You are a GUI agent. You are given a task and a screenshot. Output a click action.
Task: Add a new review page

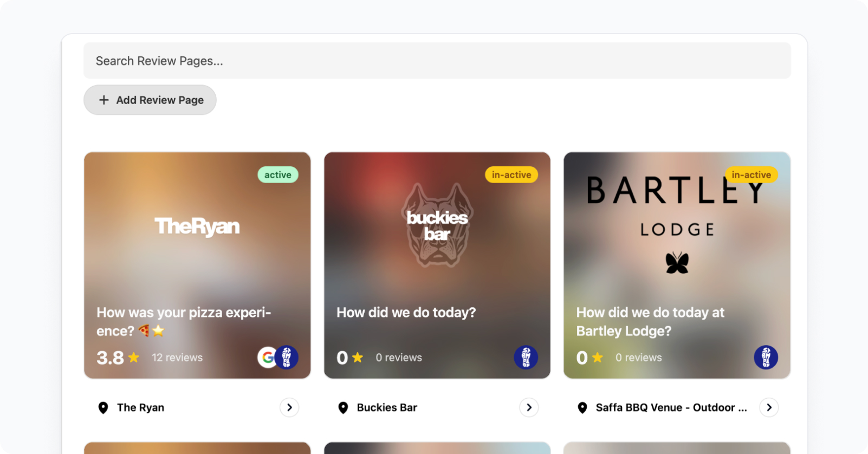pos(150,100)
